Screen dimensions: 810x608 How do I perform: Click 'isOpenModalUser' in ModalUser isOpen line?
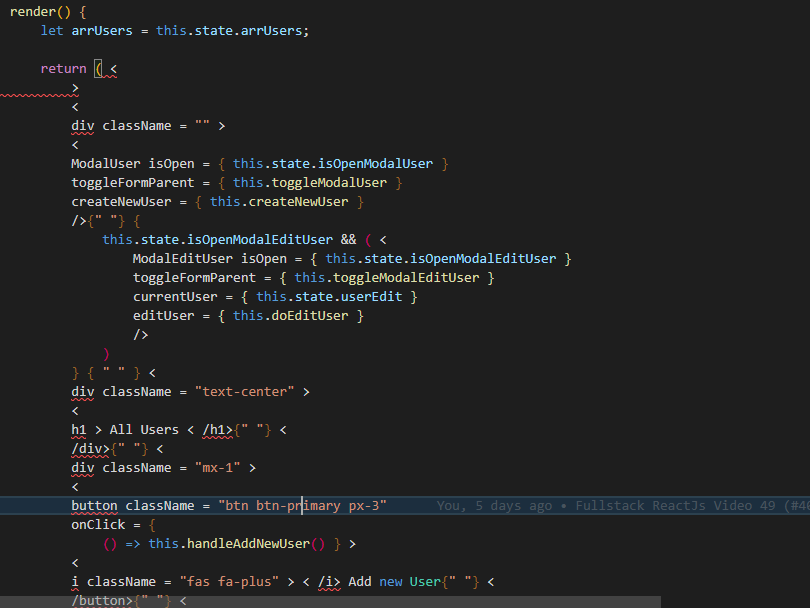[375, 164]
